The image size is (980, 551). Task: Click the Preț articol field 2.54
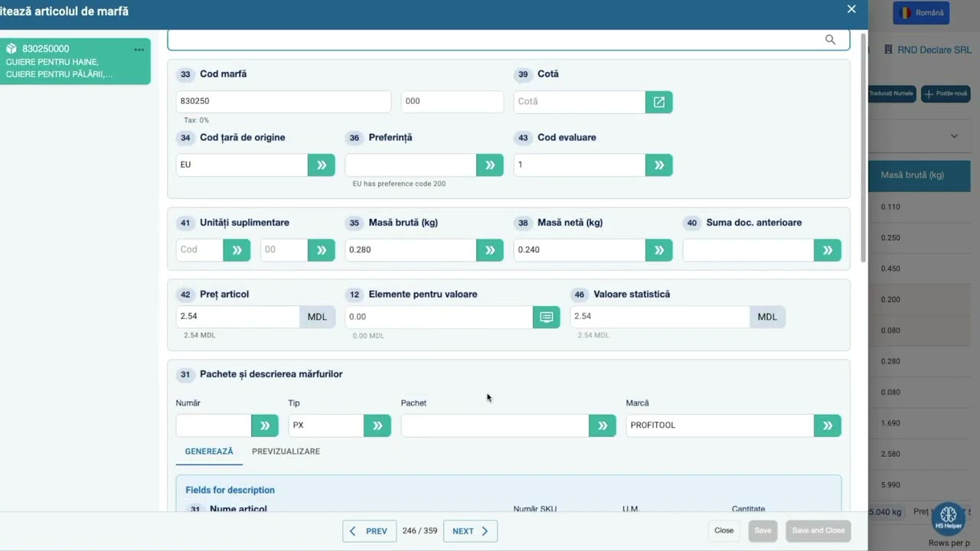click(237, 317)
